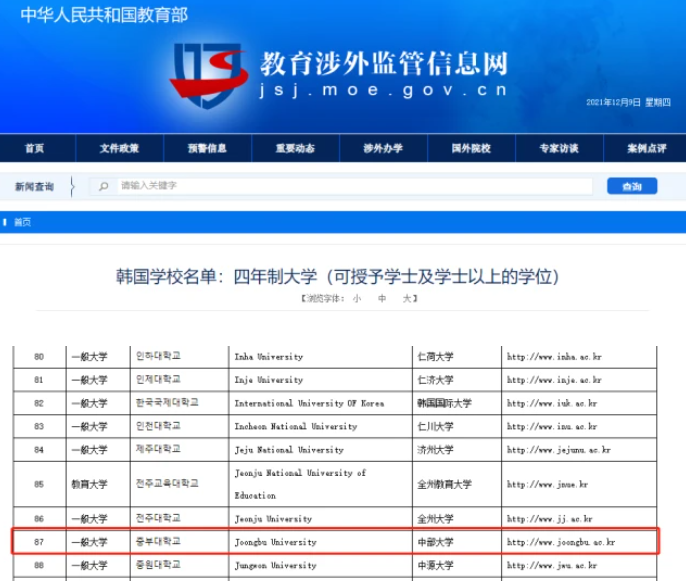Open the 首页 navigation menu item
The width and height of the screenshot is (686, 586).
coord(35,148)
